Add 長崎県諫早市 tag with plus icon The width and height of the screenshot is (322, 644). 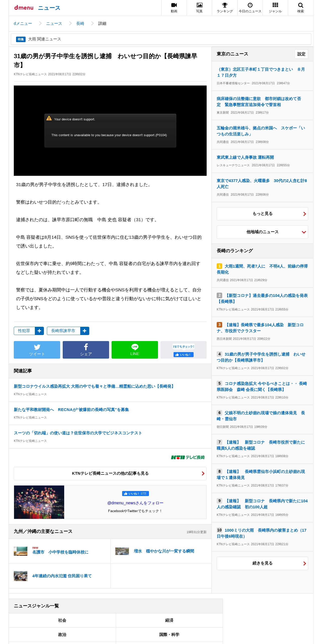(85, 331)
